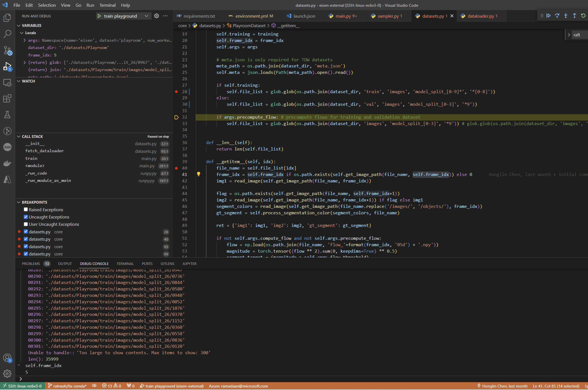
Task: Click the PlayroomDataset breadcrumb item
Action: click(249, 25)
